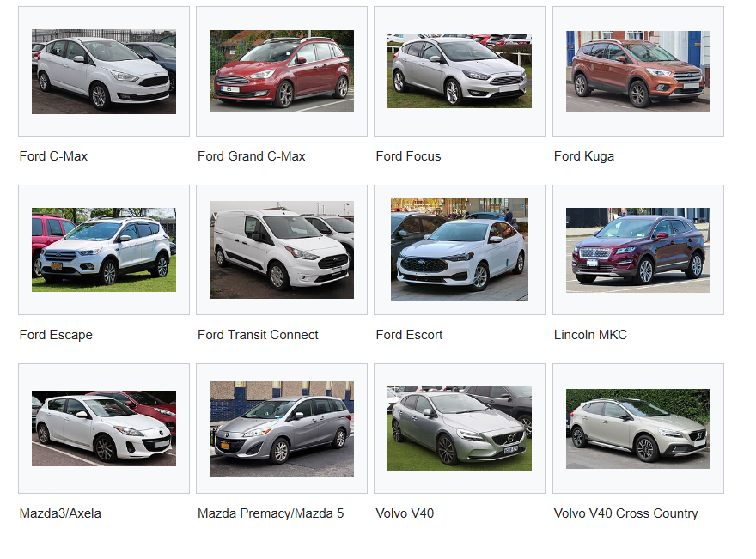
Task: Open the silver Mazda Premacy image
Action: (282, 428)
